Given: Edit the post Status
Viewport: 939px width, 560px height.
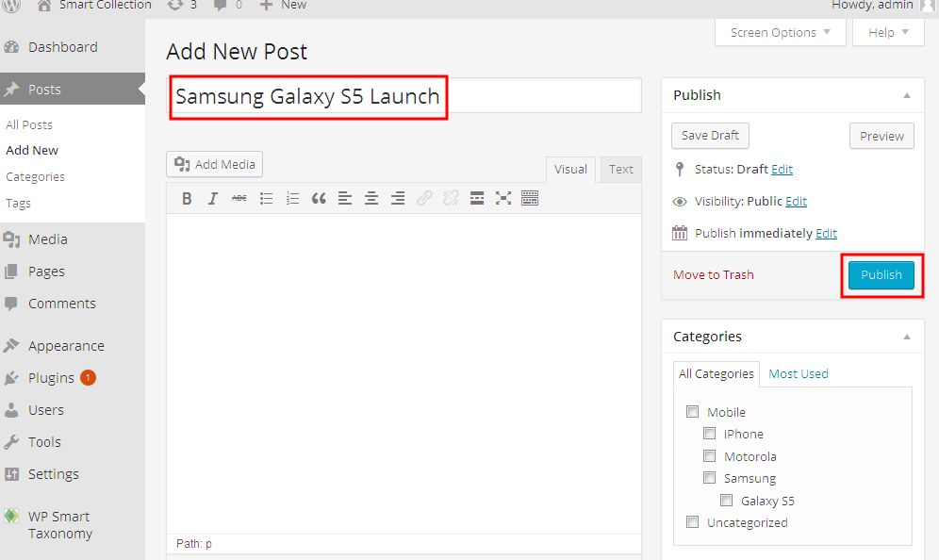Looking at the screenshot, I should tap(782, 170).
